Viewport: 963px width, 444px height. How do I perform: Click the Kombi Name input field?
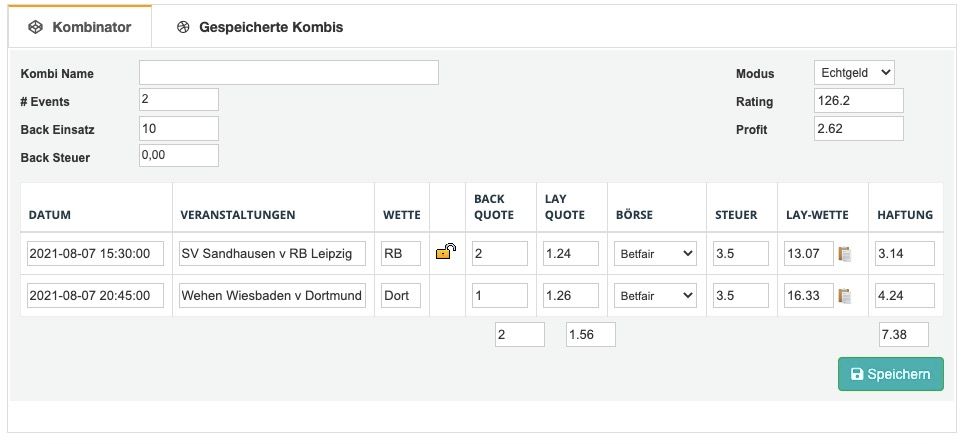point(289,72)
